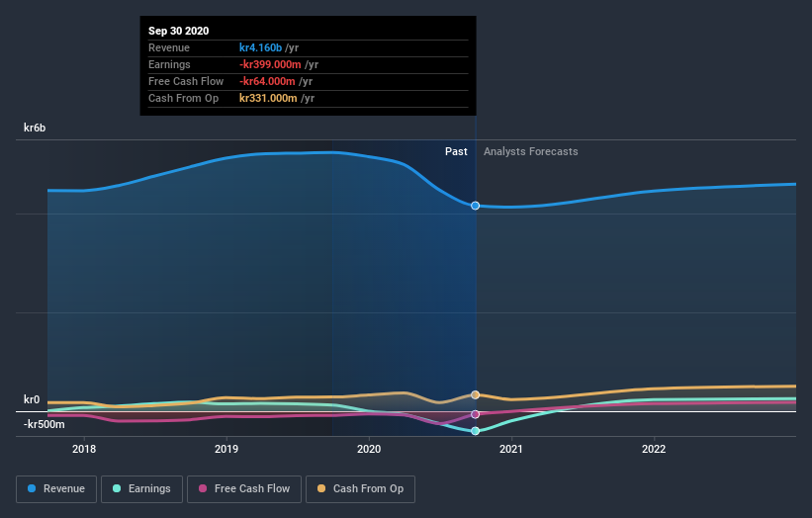Click the Free Cash Flow row label in tooltip
Image resolution: width=812 pixels, height=518 pixels.
coord(186,81)
